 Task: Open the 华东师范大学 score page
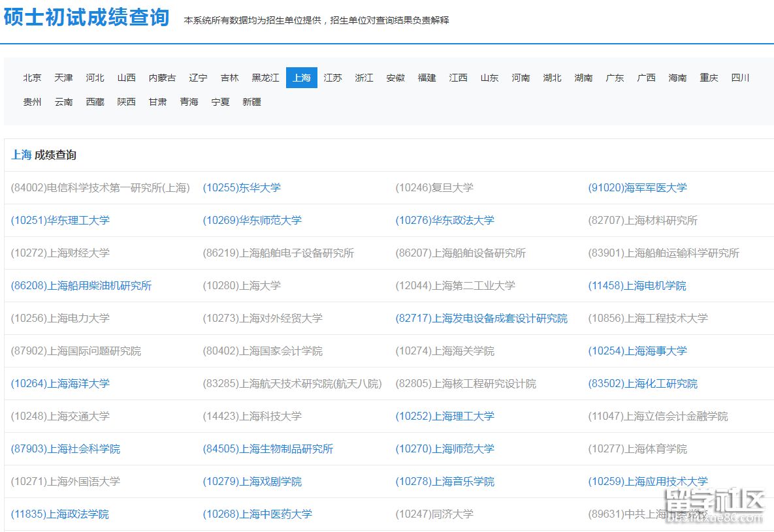point(251,220)
